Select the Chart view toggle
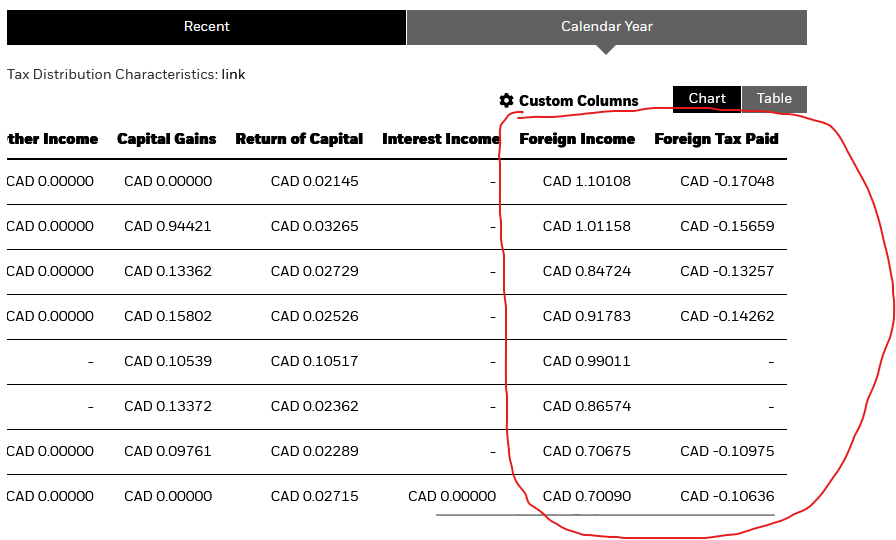 (x=707, y=99)
